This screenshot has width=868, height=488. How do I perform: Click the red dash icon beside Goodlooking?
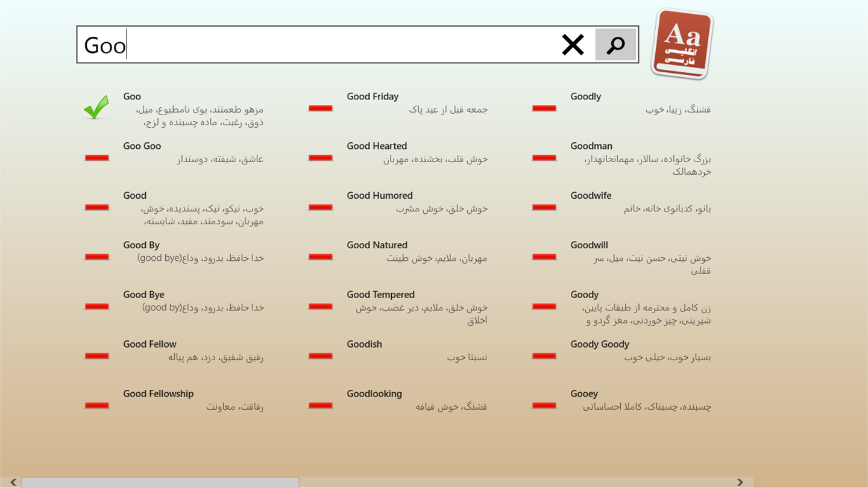point(321,405)
